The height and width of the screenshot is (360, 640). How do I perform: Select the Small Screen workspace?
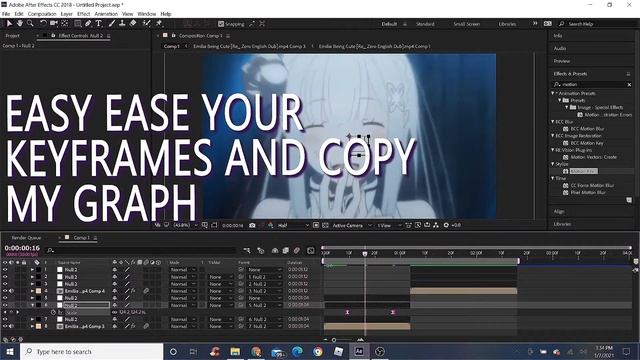[467, 24]
